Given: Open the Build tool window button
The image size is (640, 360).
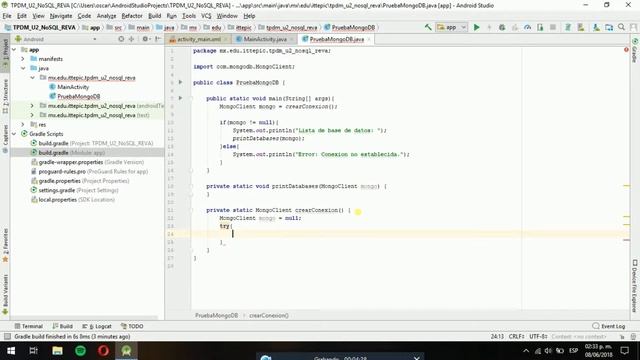Looking at the screenshot, I should (x=62, y=326).
